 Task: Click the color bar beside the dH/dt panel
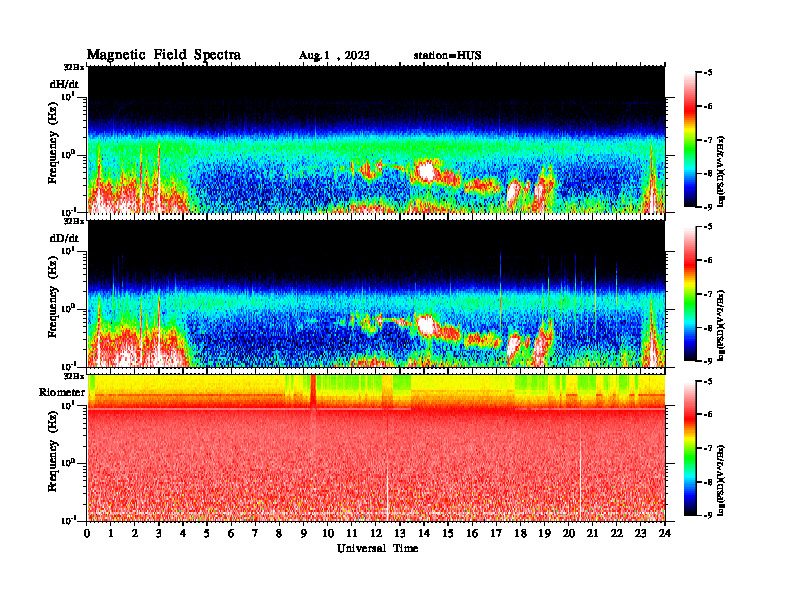[690, 140]
